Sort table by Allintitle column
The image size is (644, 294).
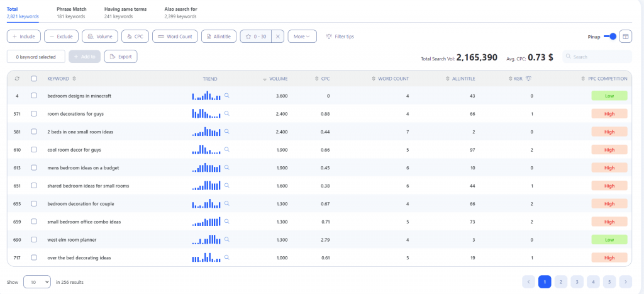coord(460,79)
